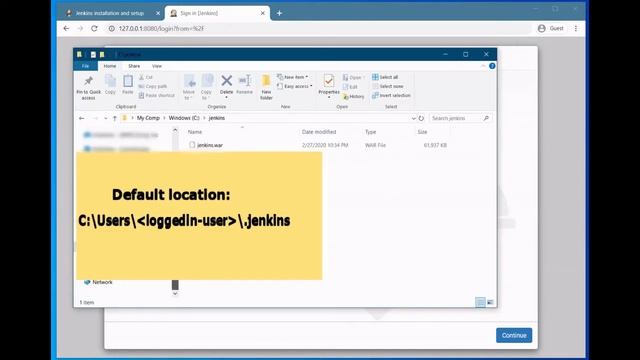Select the jenkins.war file
The height and width of the screenshot is (360, 640).
[x=210, y=145]
